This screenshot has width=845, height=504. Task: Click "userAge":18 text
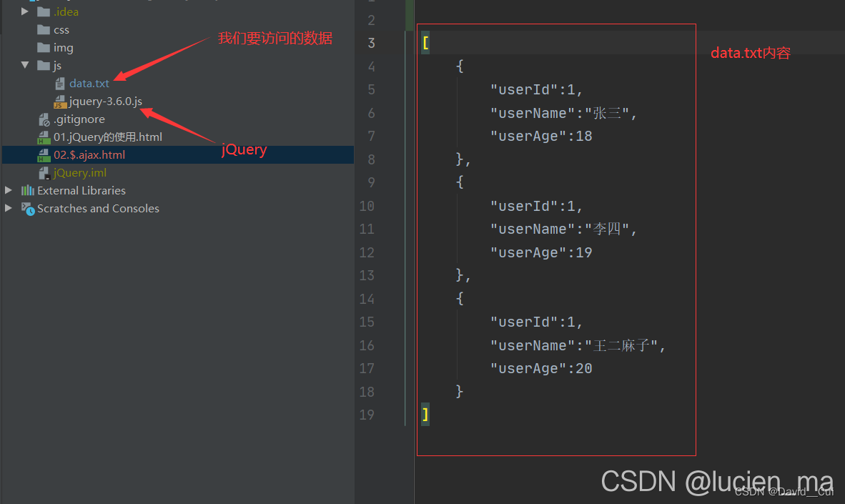(x=541, y=137)
